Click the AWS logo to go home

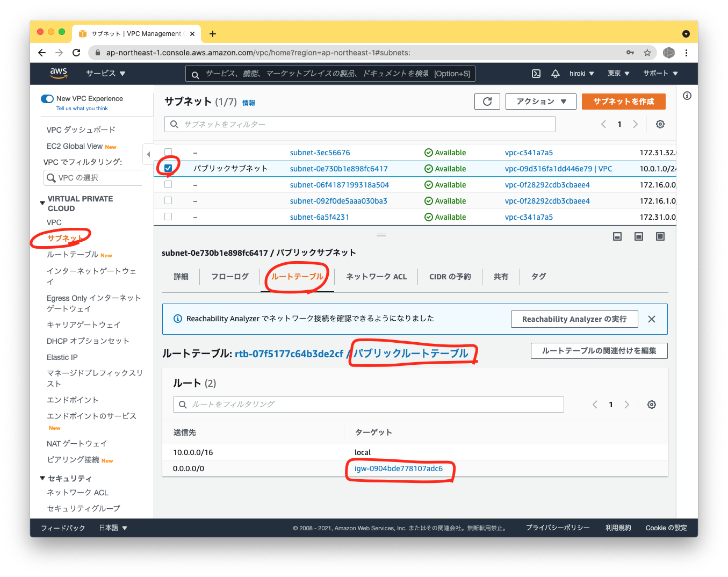[59, 73]
